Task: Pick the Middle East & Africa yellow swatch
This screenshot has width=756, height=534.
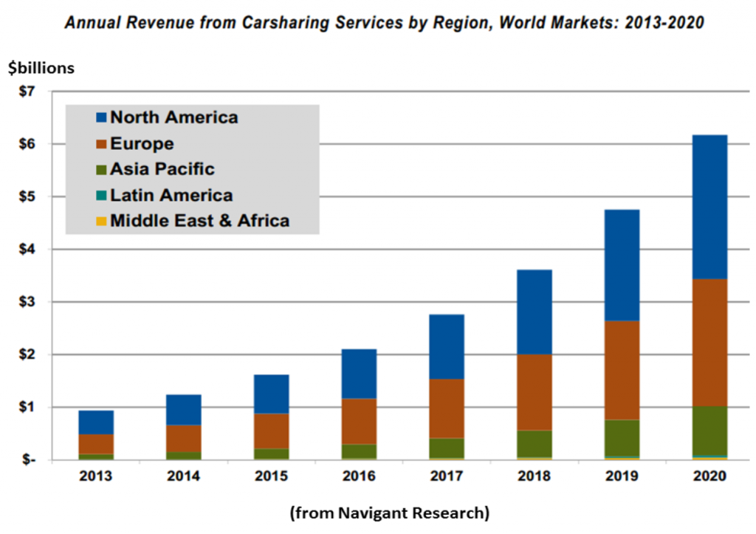Action: tap(102, 222)
